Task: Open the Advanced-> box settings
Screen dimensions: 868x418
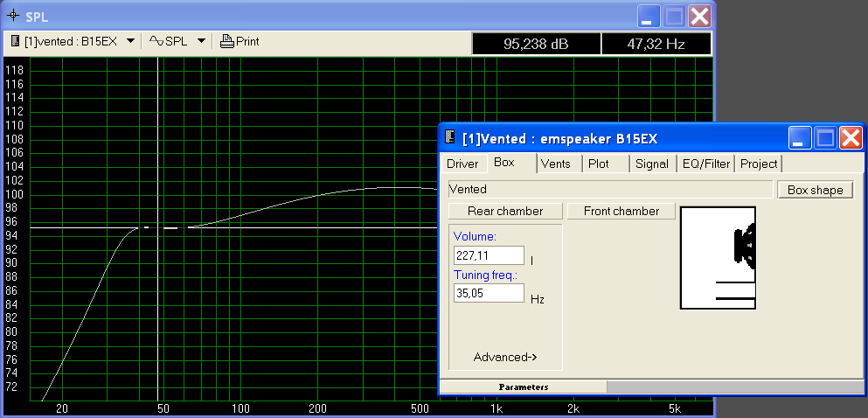Action: click(x=505, y=357)
